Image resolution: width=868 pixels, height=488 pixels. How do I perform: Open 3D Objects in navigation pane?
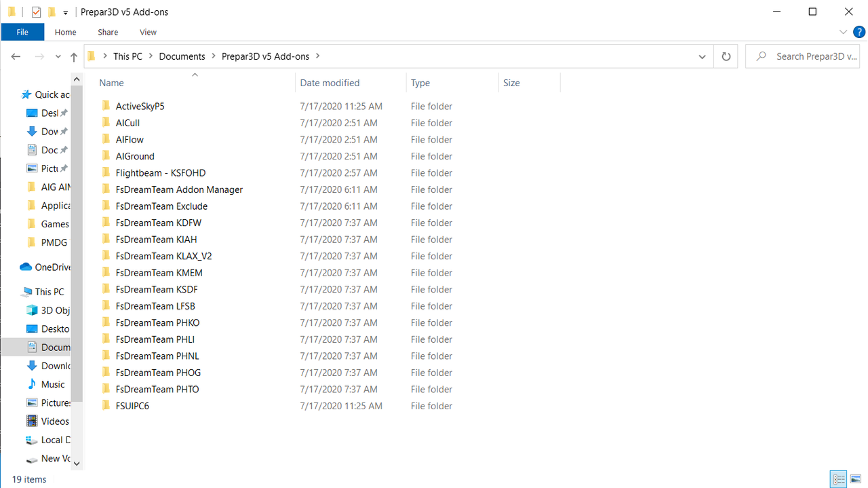click(47, 310)
